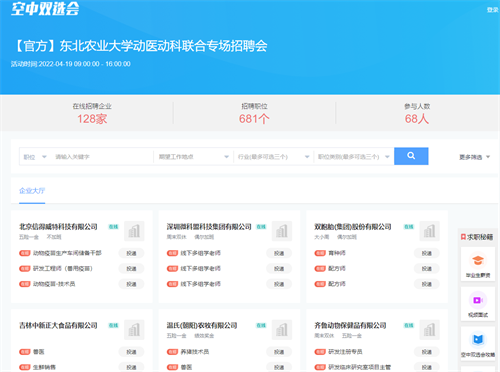Image resolution: width=500 pixels, height=372 pixels.
Task: Open 兽医 job in 吉林中新正大食品 card
Action: [38, 352]
